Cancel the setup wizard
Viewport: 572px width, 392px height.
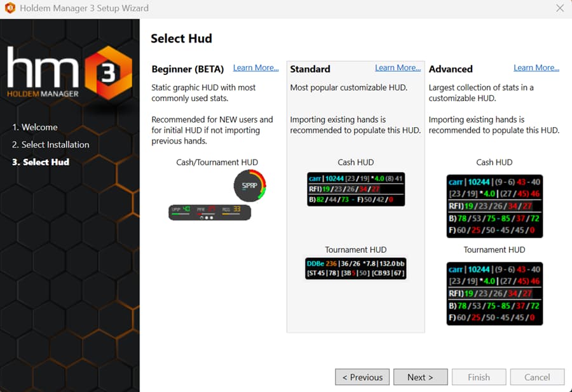[537, 377]
